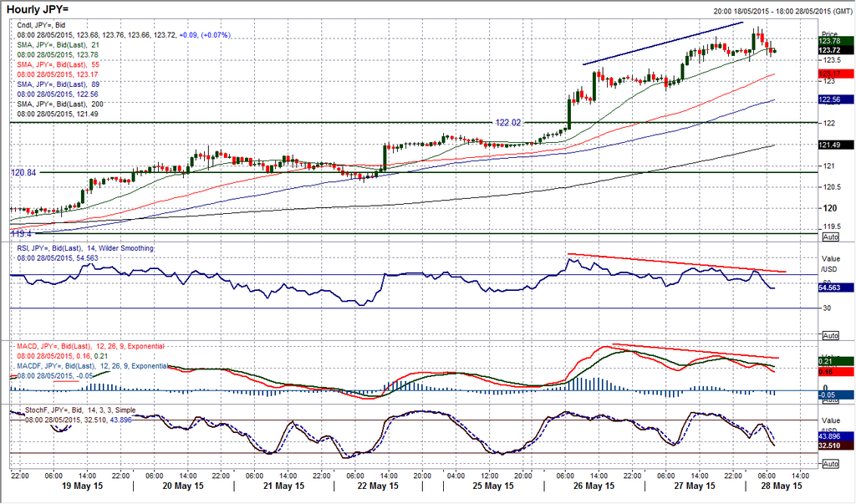Select the SMA 21 legend line

[58, 45]
